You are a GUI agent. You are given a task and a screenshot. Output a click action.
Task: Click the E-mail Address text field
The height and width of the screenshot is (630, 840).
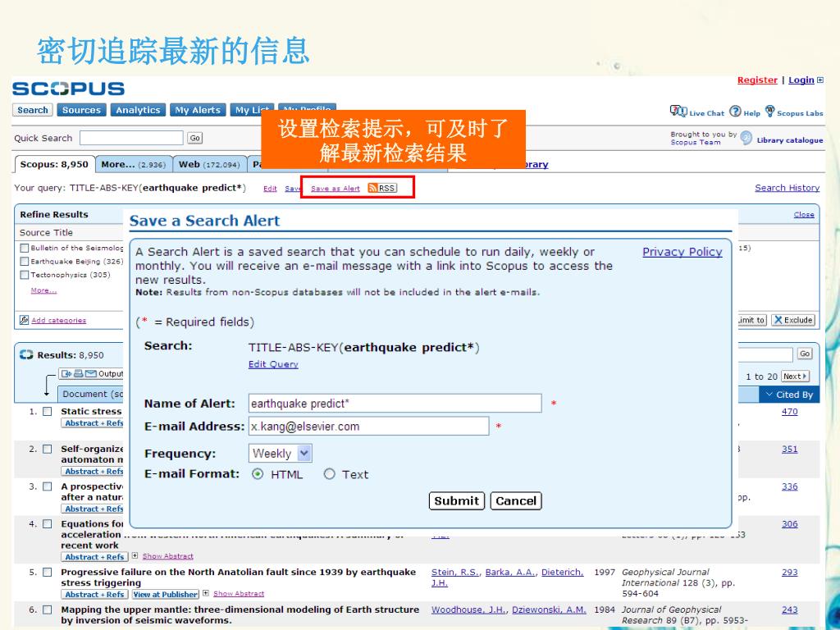coord(368,426)
